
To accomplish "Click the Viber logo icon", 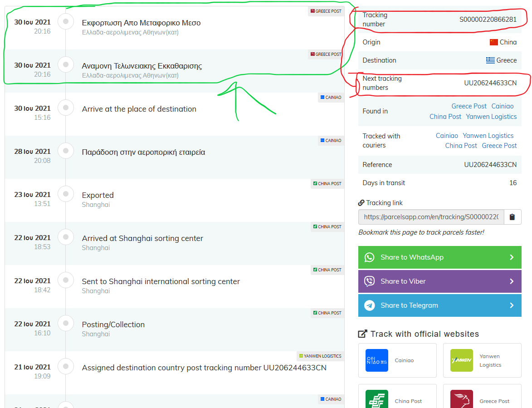I will [370, 281].
